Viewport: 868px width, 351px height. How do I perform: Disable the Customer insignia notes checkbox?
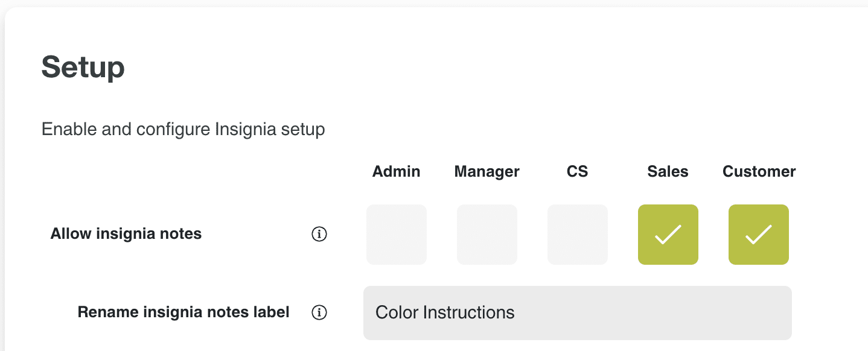[x=759, y=235]
